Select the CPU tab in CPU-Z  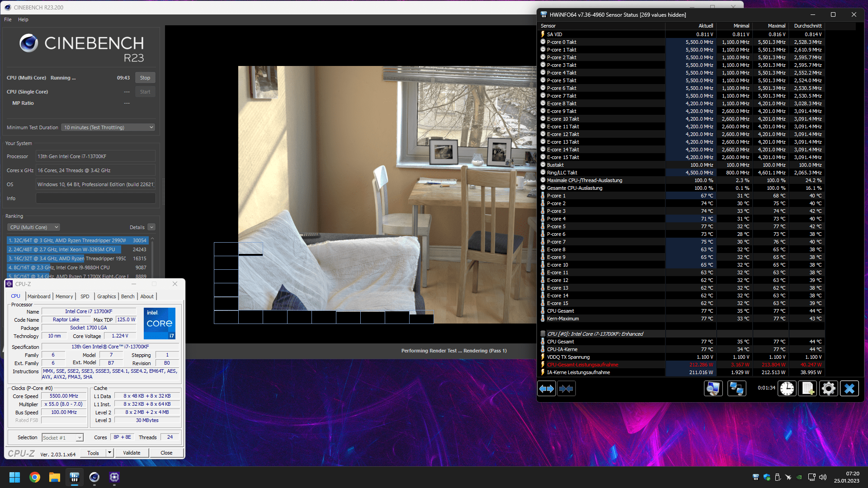pyautogui.click(x=15, y=296)
